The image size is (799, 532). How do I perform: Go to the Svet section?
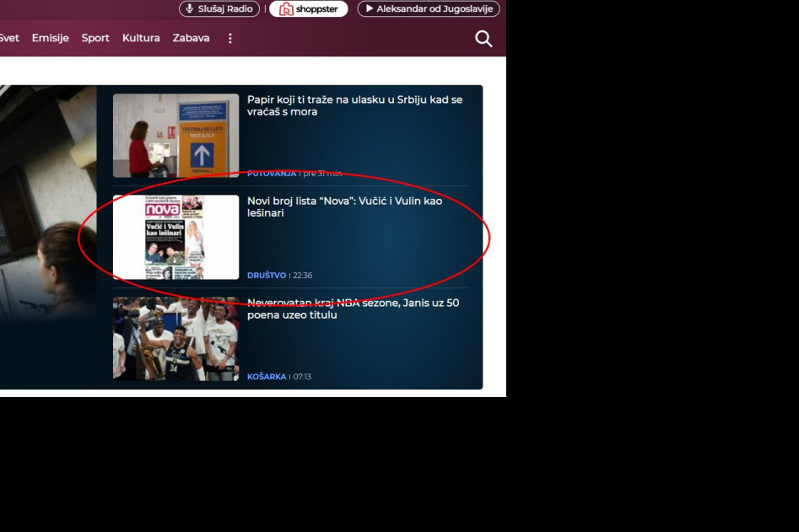coord(8,39)
